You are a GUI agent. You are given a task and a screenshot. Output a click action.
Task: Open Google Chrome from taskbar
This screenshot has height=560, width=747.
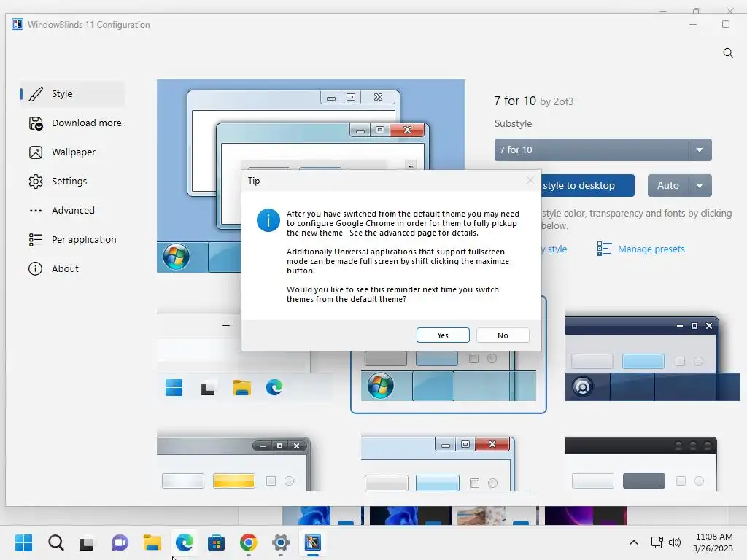click(x=248, y=542)
